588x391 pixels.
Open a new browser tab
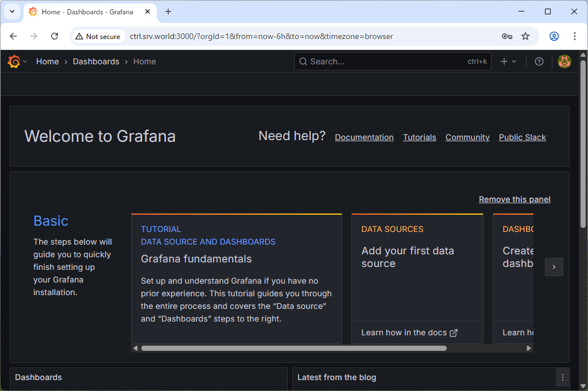click(168, 11)
